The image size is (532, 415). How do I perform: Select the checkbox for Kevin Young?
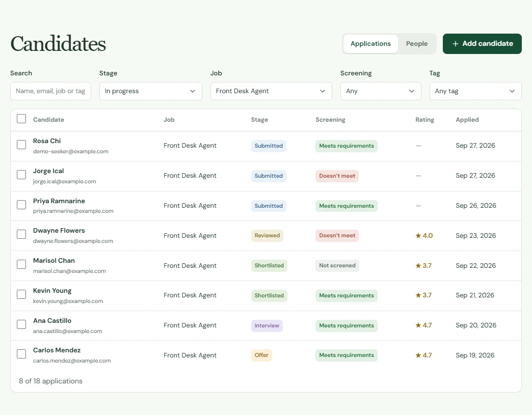coord(21,294)
